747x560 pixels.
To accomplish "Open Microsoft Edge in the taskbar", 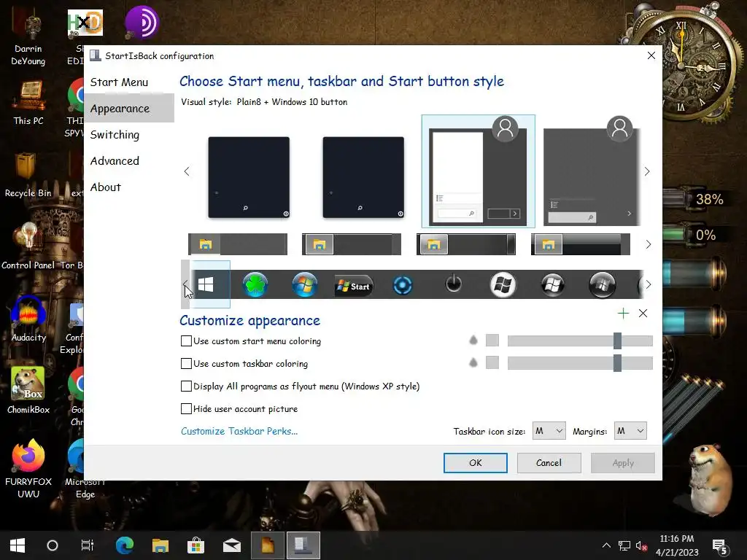I will click(x=125, y=545).
